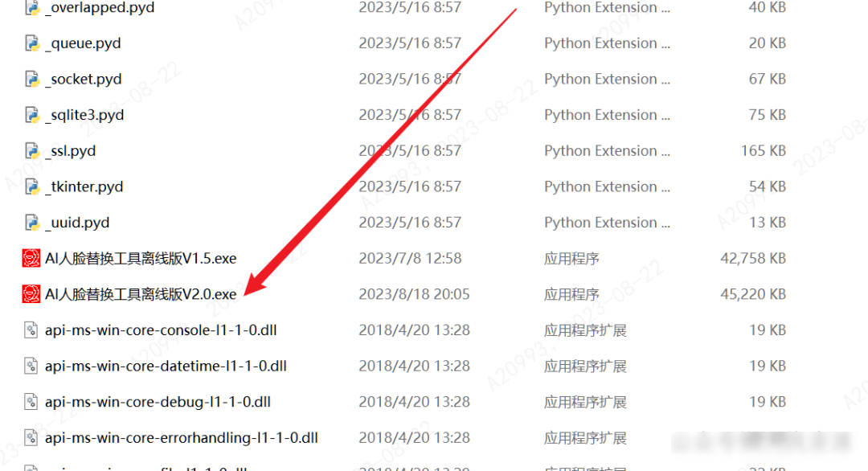The width and height of the screenshot is (868, 471).
Task: Select the _sqlite3.pyd file icon
Action: pyautogui.click(x=32, y=115)
